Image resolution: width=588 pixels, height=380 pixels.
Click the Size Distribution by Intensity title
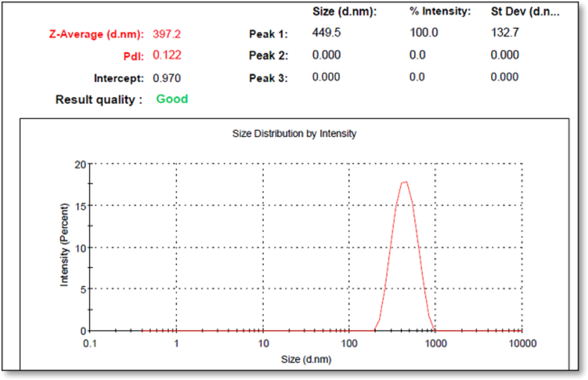click(x=294, y=134)
